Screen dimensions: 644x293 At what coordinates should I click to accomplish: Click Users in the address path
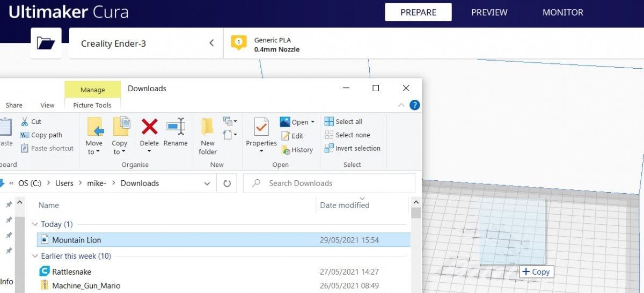(x=64, y=184)
